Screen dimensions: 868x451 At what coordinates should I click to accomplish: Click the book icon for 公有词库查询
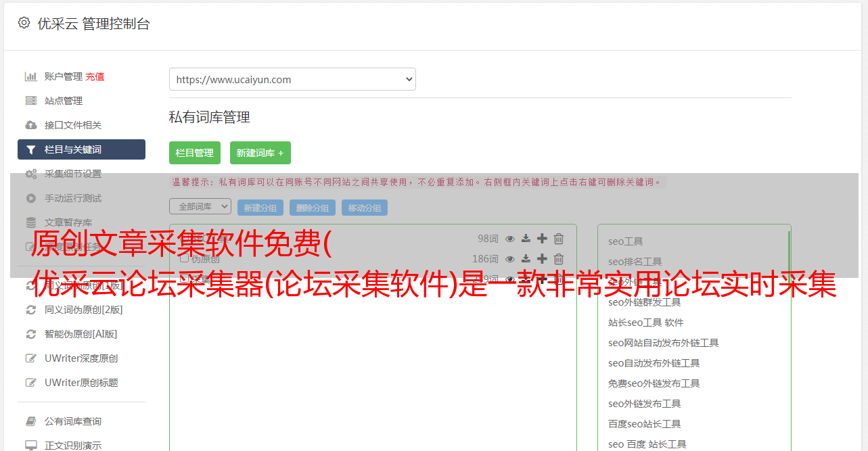(30, 421)
